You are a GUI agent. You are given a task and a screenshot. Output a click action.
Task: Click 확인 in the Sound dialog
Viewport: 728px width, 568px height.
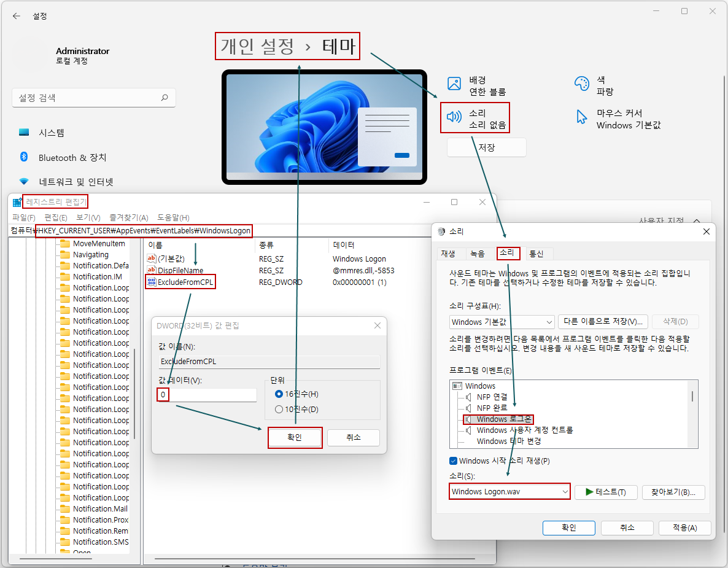tap(569, 527)
